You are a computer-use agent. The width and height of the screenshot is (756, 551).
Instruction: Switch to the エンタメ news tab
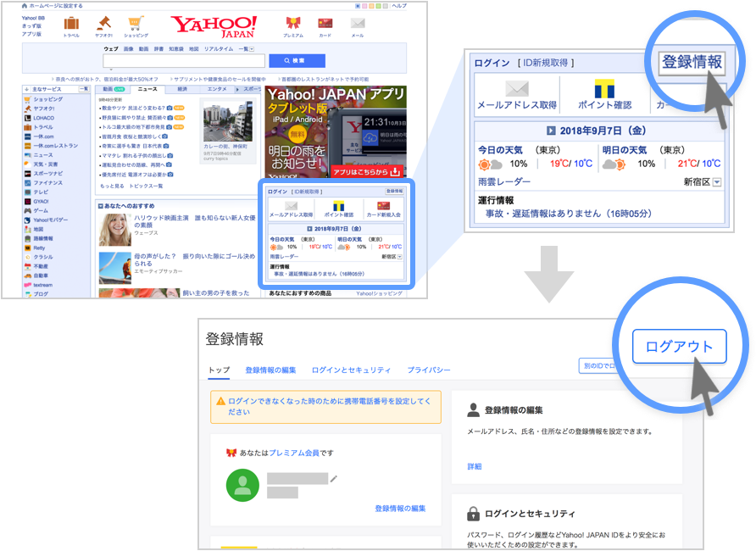(216, 89)
